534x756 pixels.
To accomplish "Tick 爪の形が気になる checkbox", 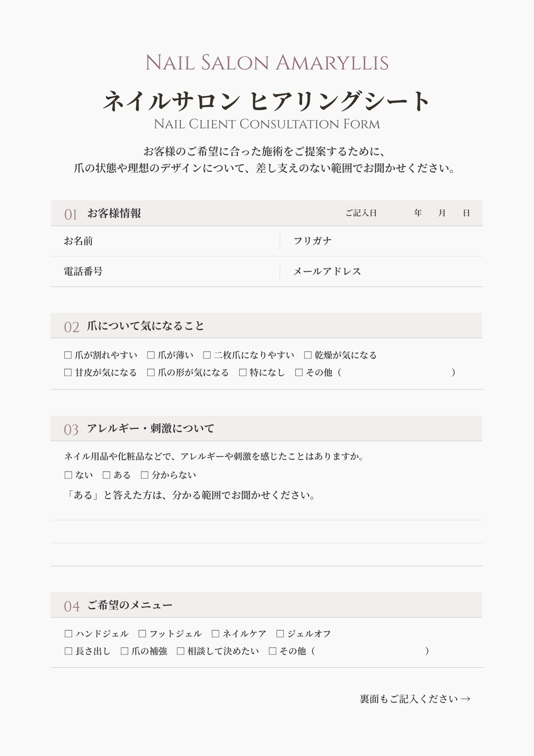I will click(x=151, y=372).
